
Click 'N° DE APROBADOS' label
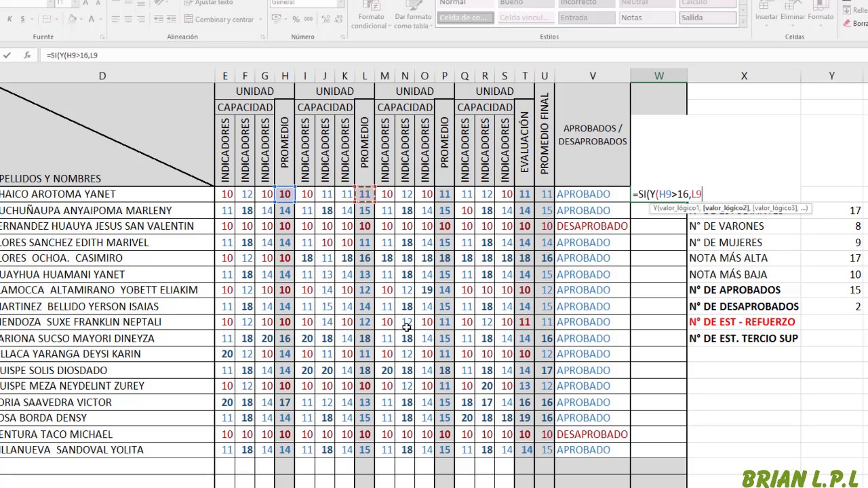[x=734, y=290]
